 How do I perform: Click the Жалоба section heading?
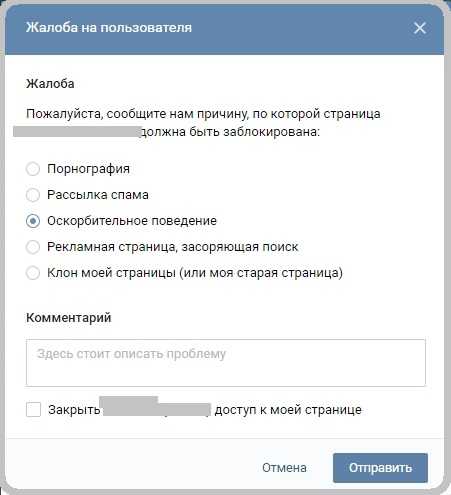point(50,83)
